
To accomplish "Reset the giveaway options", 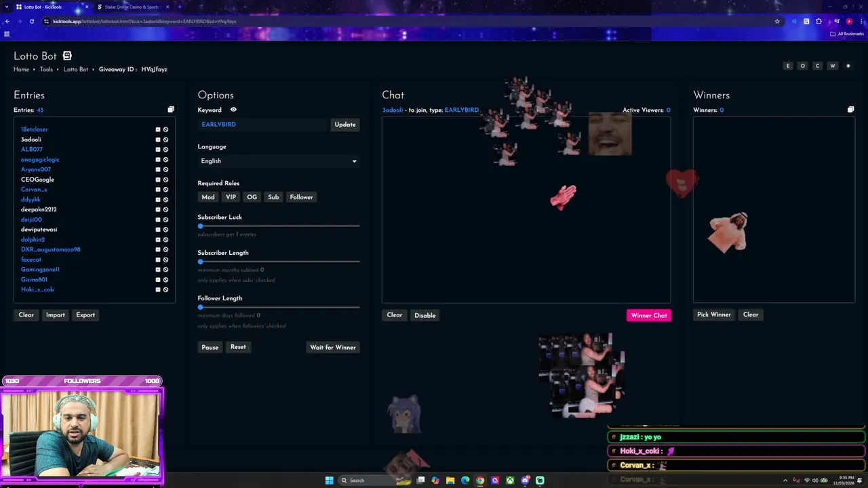I will click(x=238, y=347).
